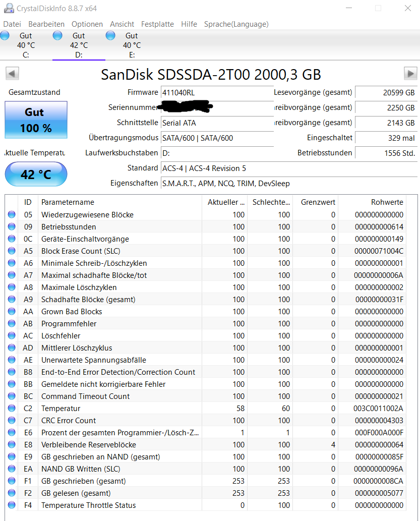Click the Standard field ACS-4 Revision 5

point(289,168)
